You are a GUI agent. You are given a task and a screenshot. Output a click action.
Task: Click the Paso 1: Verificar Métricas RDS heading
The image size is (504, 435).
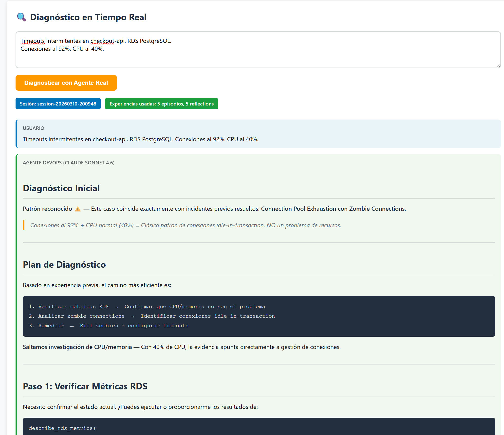click(85, 386)
